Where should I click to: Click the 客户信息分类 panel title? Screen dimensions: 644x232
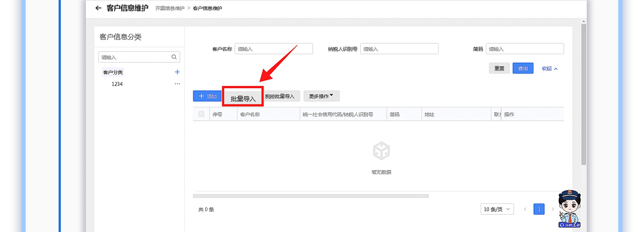coord(120,38)
